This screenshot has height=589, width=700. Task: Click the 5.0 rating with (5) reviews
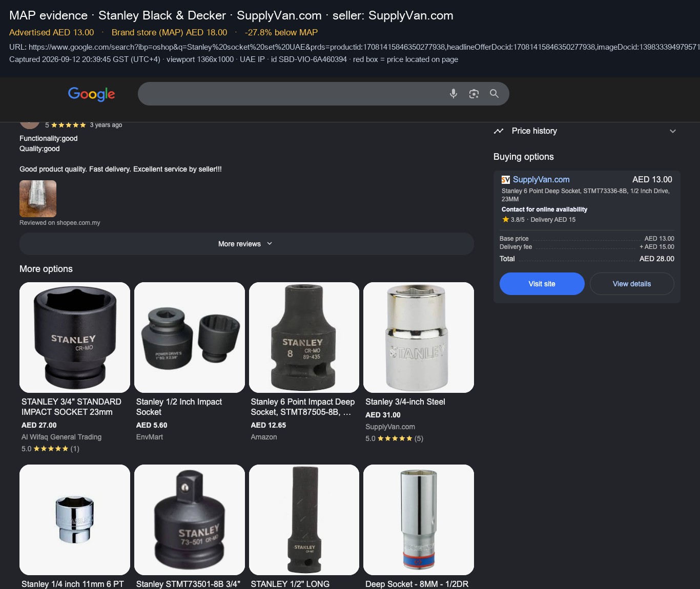[x=395, y=438]
